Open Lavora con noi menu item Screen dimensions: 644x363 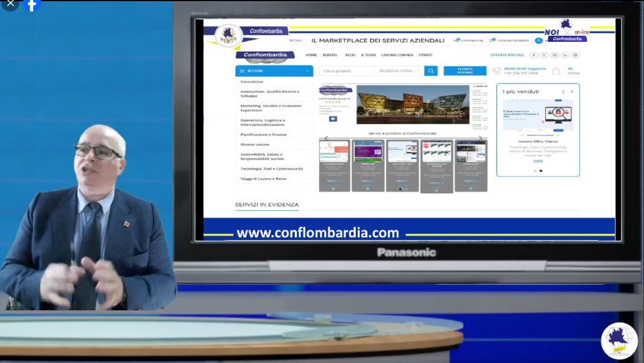click(397, 55)
